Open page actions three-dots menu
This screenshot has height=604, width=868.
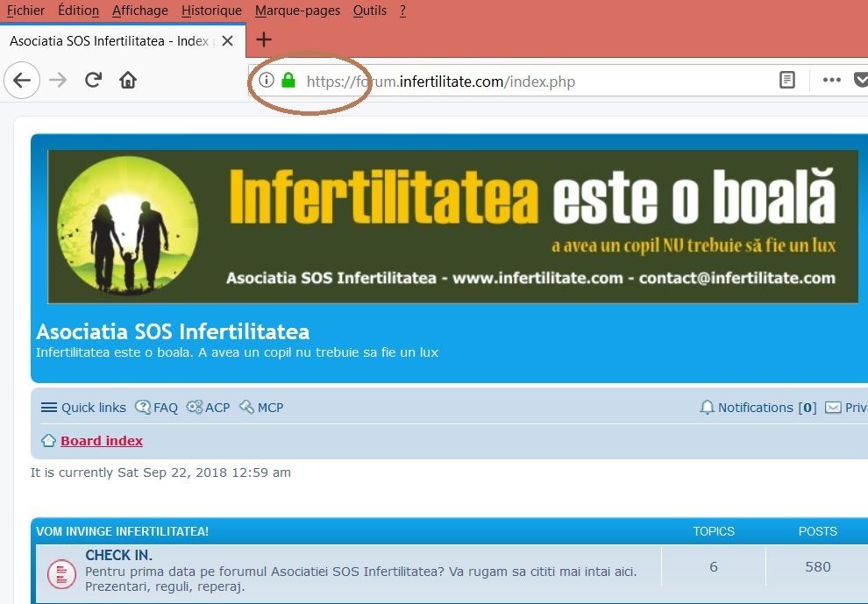coord(831,81)
